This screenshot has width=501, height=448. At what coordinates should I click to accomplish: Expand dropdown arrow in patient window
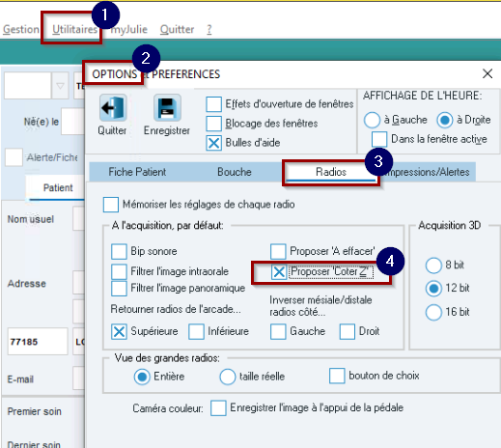tap(60, 86)
